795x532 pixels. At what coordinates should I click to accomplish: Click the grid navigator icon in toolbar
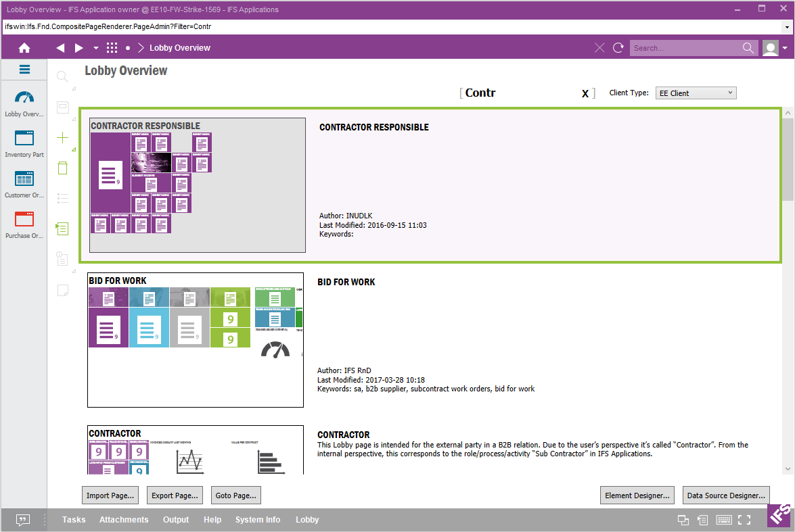tap(112, 48)
